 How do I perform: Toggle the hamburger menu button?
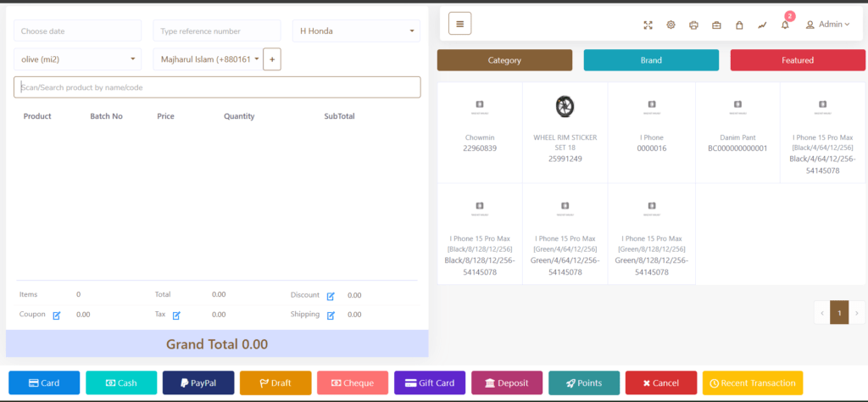point(459,24)
